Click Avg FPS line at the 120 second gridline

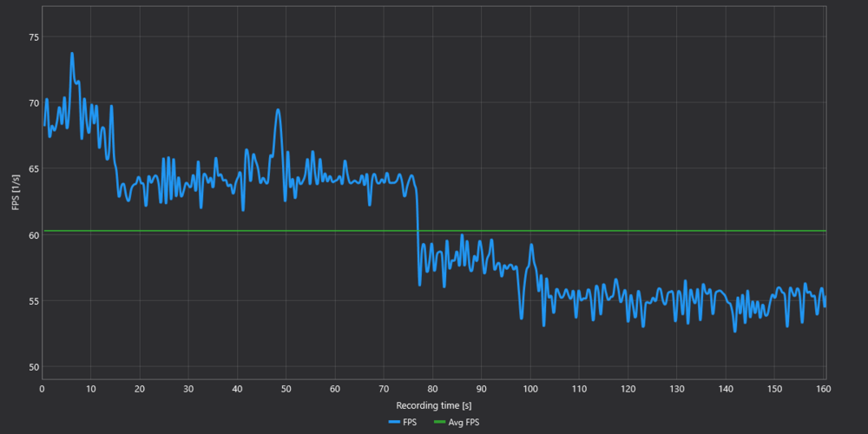[628, 231]
